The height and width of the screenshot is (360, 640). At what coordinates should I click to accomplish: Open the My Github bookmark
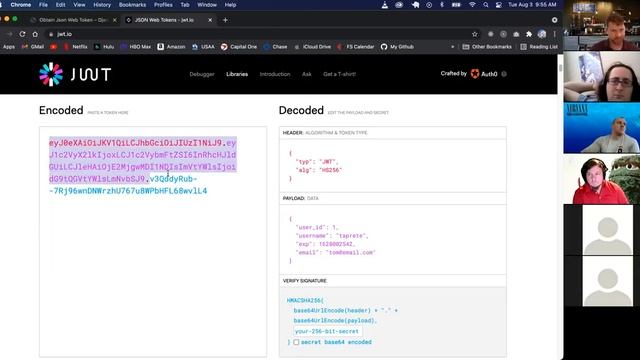coord(398,47)
